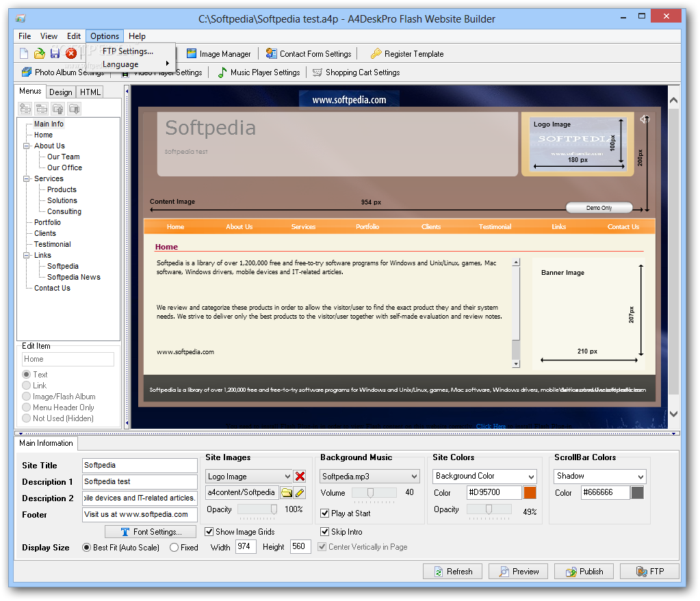Click the third menu tree toolbar icon
Image resolution: width=700 pixels, height=601 pixels.
[x=58, y=109]
